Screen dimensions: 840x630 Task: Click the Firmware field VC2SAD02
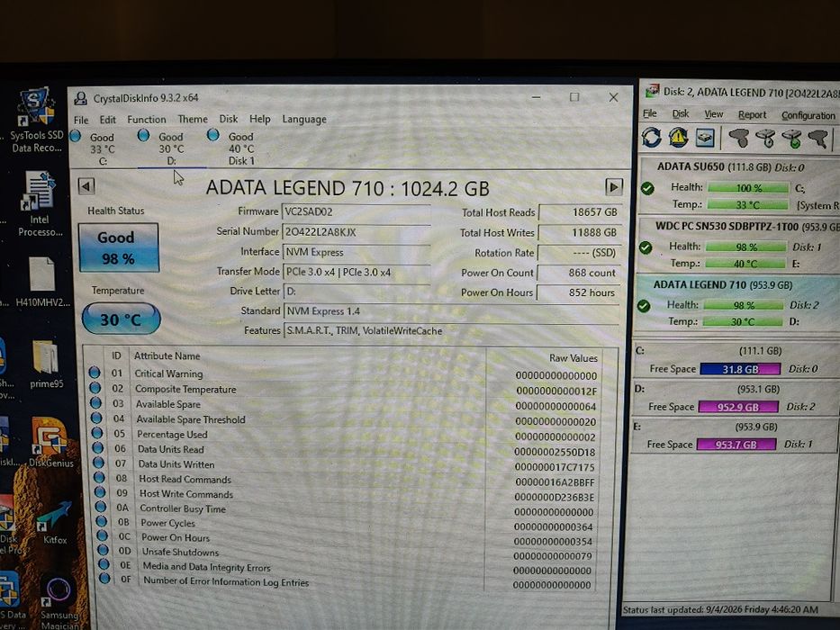pyautogui.click(x=357, y=211)
